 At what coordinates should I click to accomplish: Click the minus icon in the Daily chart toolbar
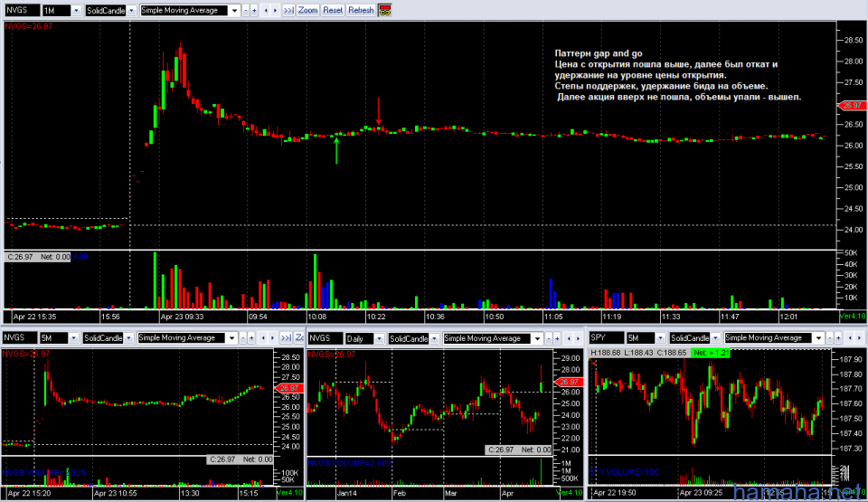[x=549, y=338]
